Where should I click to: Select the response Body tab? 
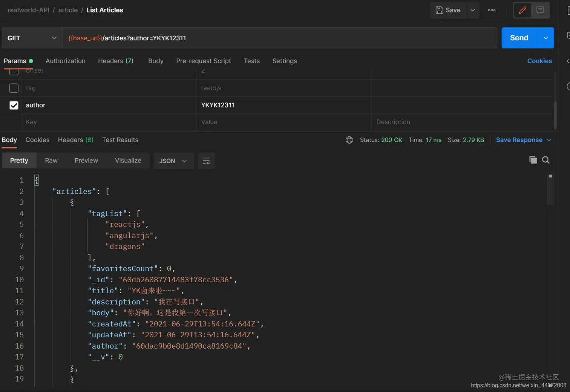(9, 140)
